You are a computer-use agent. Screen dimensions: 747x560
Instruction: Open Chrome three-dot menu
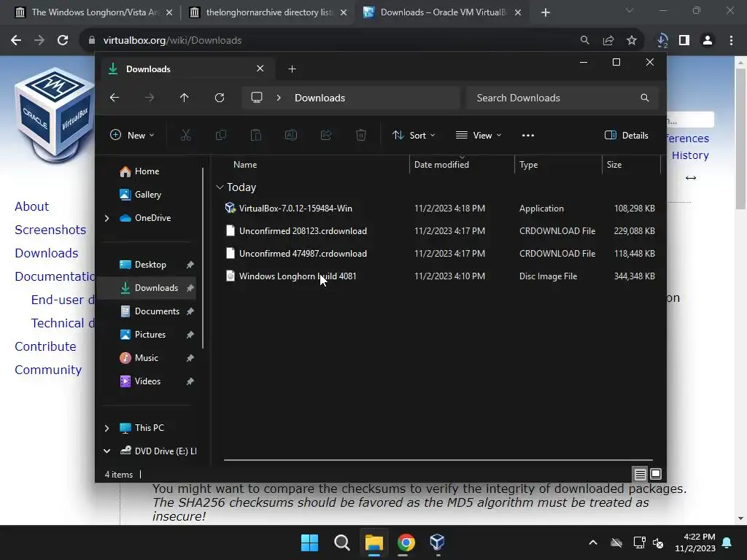click(x=731, y=41)
